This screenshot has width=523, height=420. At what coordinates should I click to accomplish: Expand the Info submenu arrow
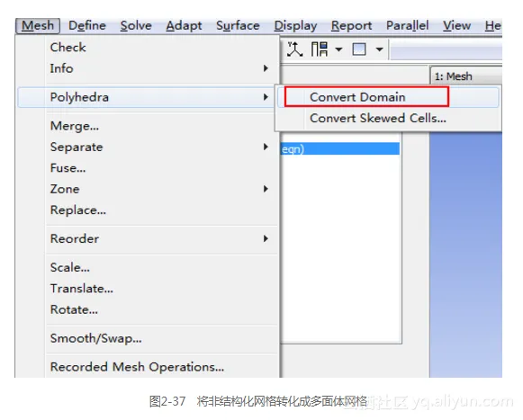coord(266,68)
